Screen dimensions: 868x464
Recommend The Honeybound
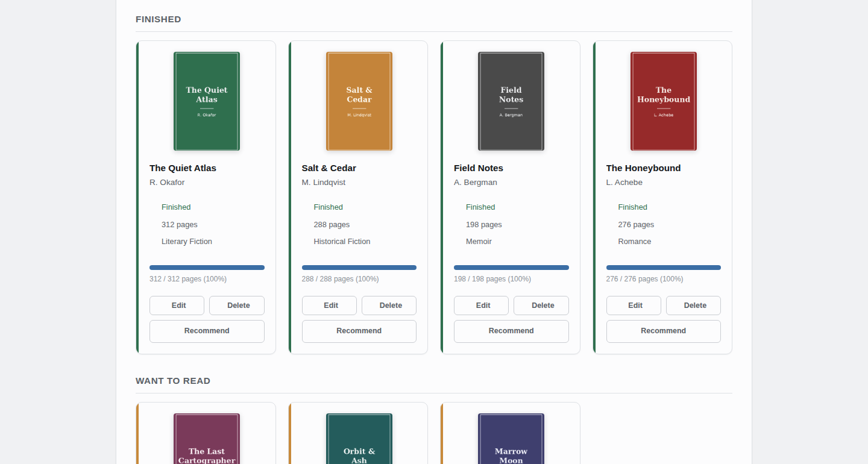click(x=664, y=331)
